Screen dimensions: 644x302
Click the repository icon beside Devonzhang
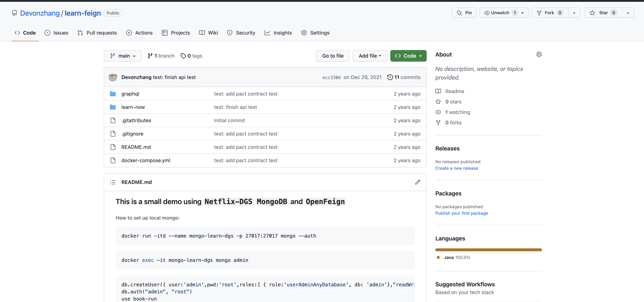(14, 13)
